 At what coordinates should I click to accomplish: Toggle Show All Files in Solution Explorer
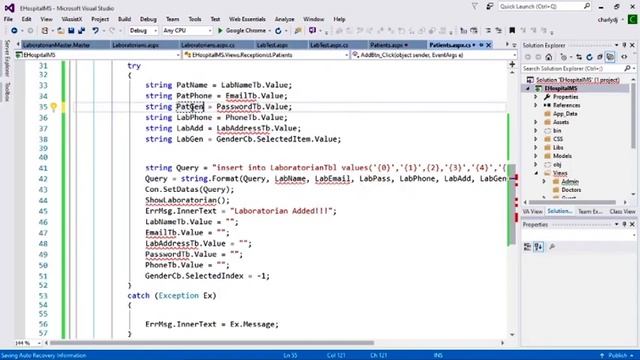(610, 57)
